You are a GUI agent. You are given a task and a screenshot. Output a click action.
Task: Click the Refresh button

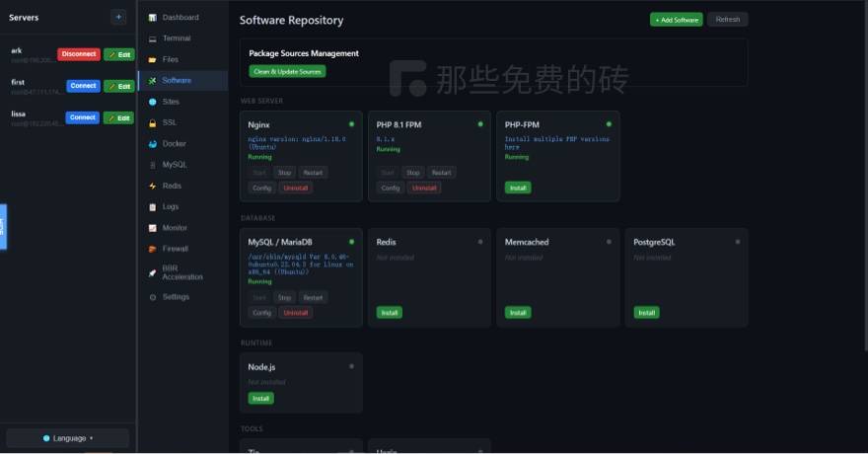click(727, 20)
